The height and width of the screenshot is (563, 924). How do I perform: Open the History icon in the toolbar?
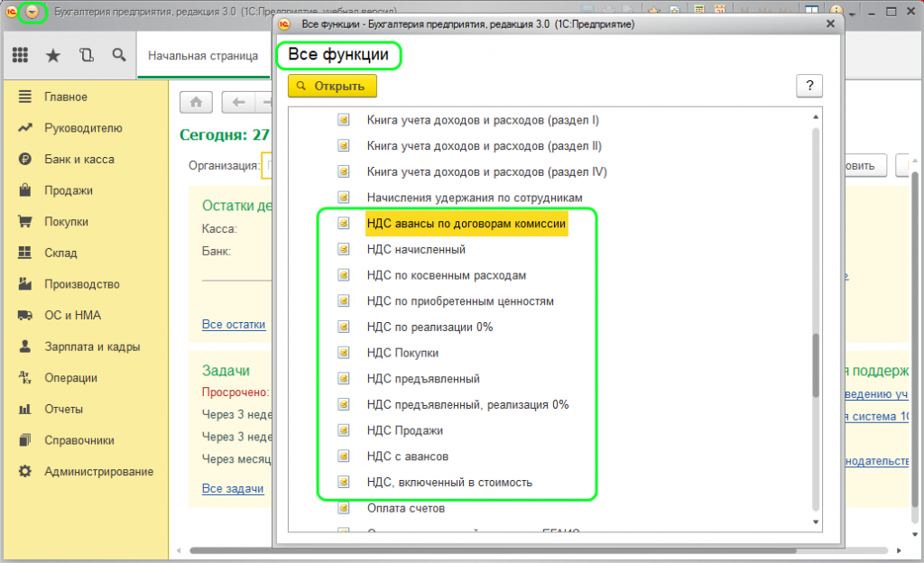coord(87,55)
